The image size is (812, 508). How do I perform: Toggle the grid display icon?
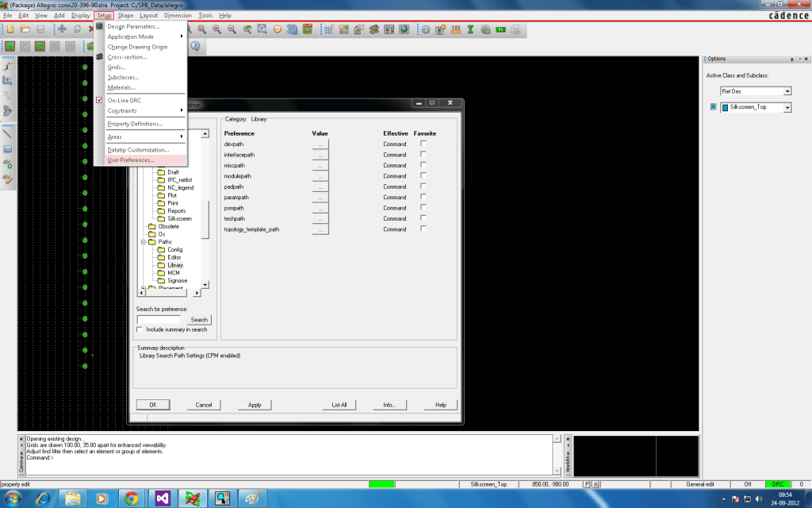pyautogui.click(x=329, y=29)
